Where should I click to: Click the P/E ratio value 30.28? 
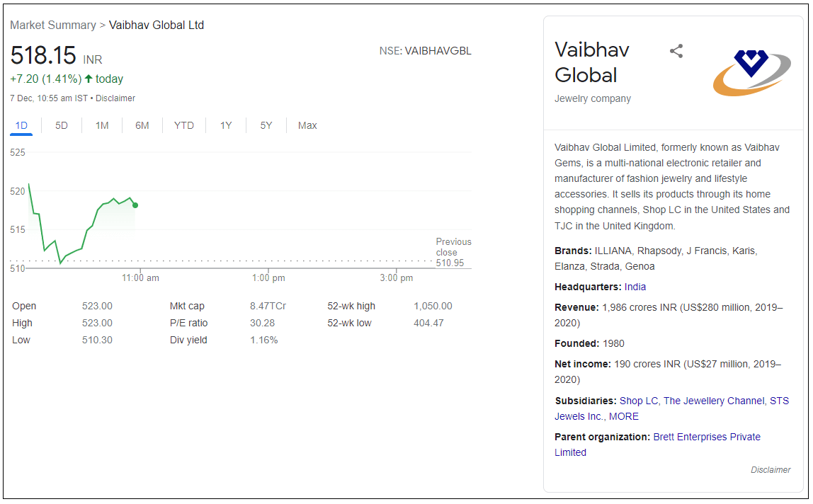[x=262, y=323]
